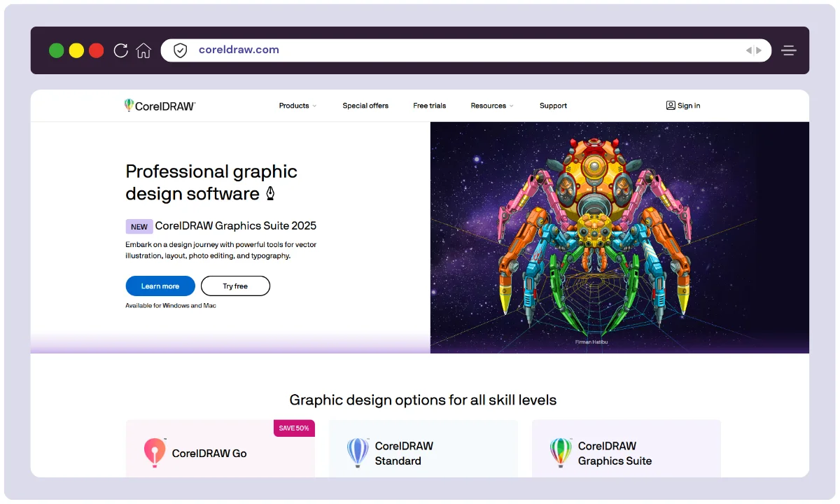Click the Graphics Suite rainbow balloon icon
This screenshot has width=840, height=504.
[561, 453]
